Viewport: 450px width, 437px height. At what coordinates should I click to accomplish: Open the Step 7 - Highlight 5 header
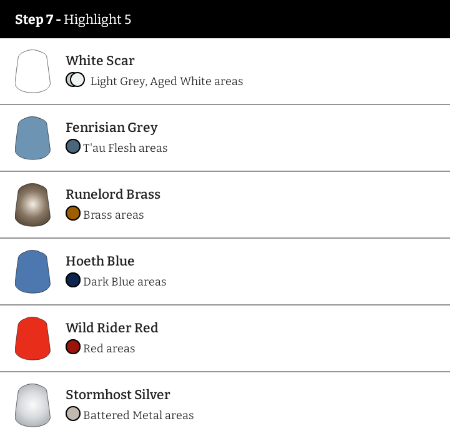coord(225,19)
